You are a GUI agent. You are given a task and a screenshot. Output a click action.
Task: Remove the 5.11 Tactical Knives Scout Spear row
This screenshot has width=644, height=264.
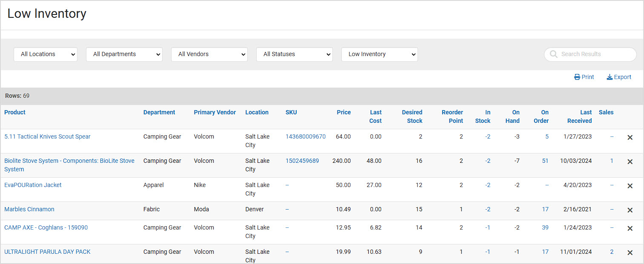click(630, 137)
